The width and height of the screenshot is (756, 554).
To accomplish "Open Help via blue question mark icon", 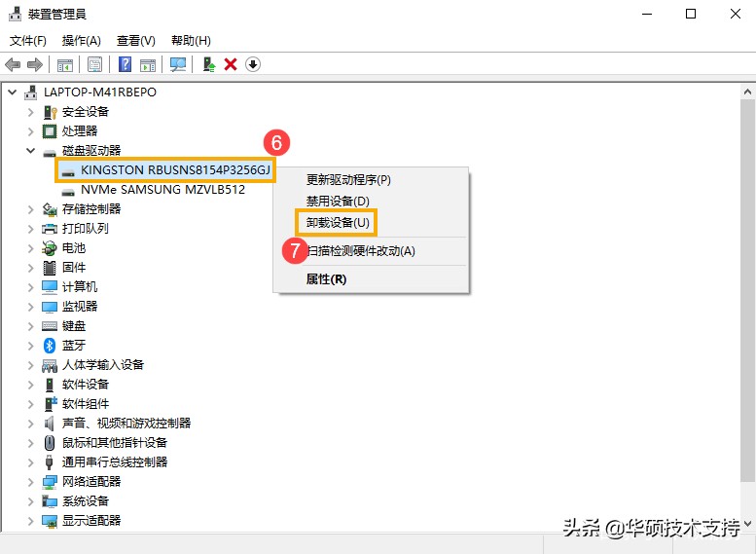I will click(x=125, y=64).
